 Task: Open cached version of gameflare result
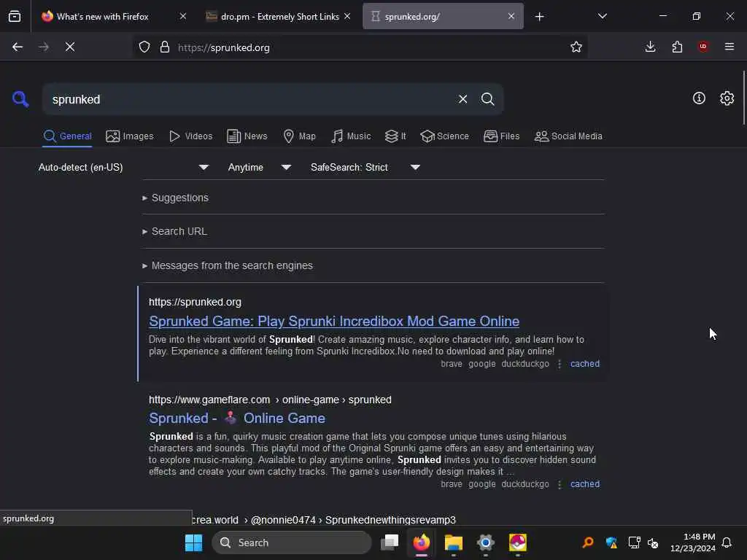click(584, 484)
